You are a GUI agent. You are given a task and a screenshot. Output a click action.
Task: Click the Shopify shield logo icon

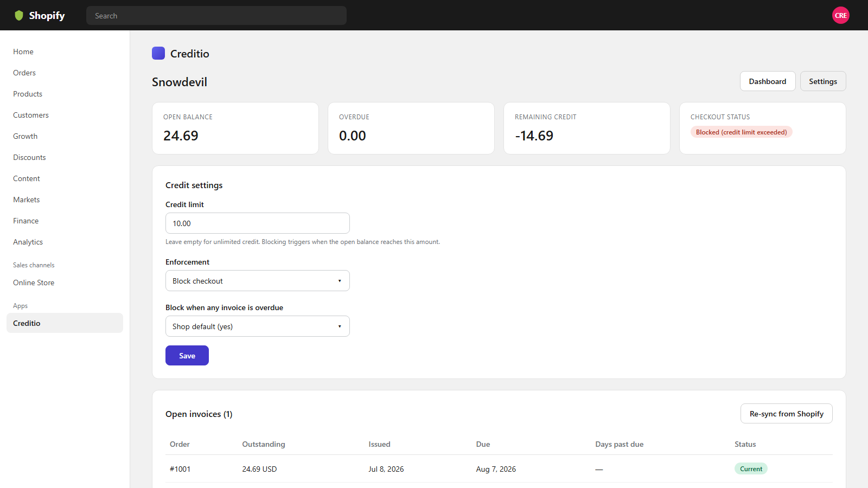click(19, 15)
